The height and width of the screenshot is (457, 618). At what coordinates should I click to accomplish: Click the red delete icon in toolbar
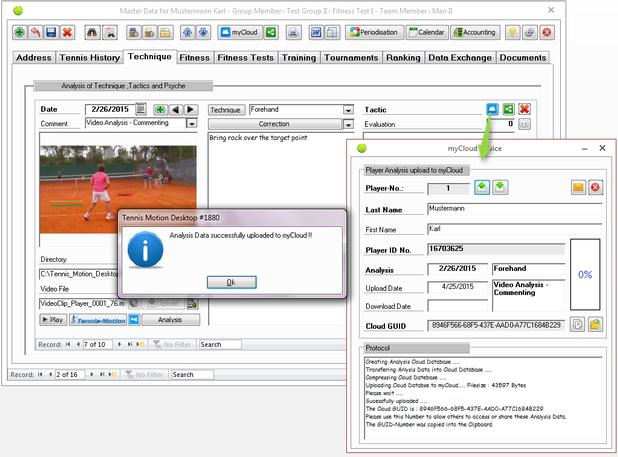click(68, 32)
